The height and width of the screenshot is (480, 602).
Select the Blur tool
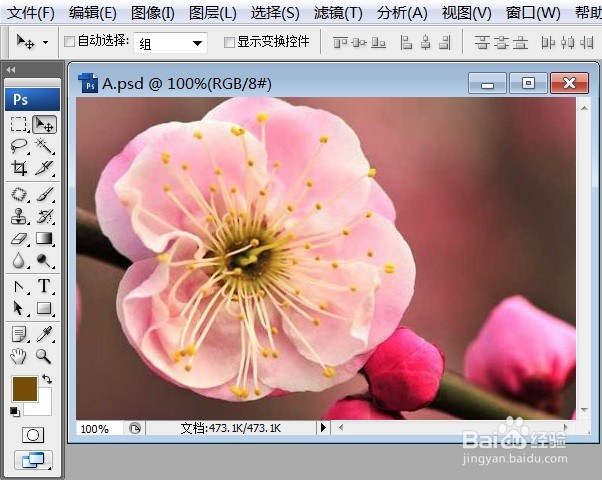coord(19,260)
